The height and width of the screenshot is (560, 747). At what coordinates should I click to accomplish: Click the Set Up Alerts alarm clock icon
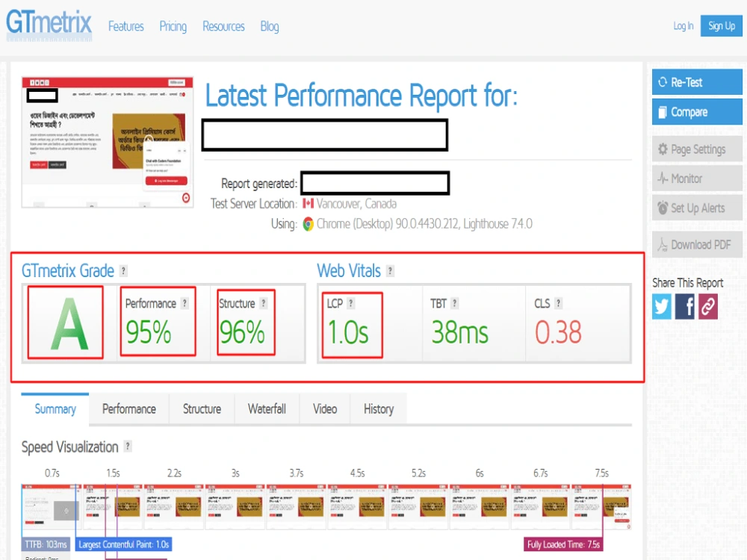point(663,208)
